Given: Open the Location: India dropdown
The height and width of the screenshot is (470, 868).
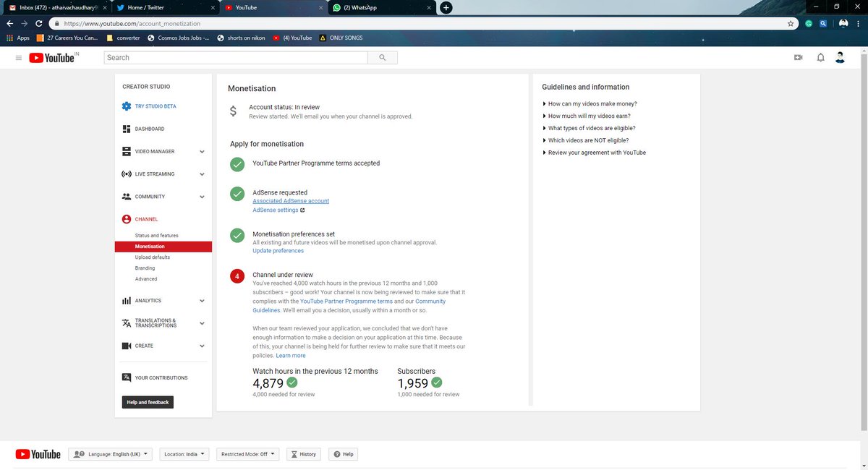Looking at the screenshot, I should (184, 454).
